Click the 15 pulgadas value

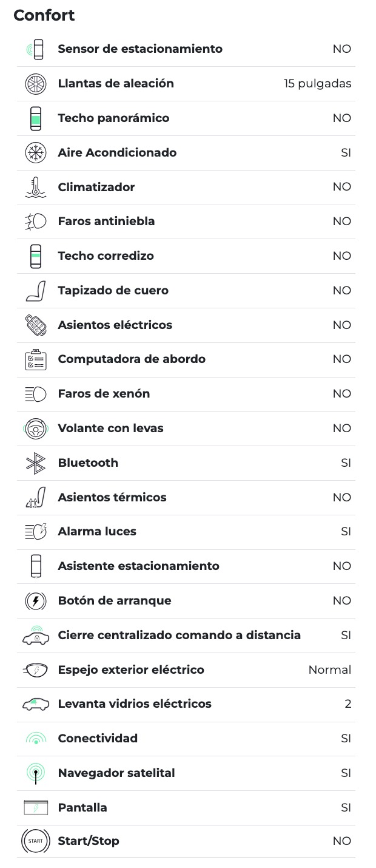pos(317,84)
